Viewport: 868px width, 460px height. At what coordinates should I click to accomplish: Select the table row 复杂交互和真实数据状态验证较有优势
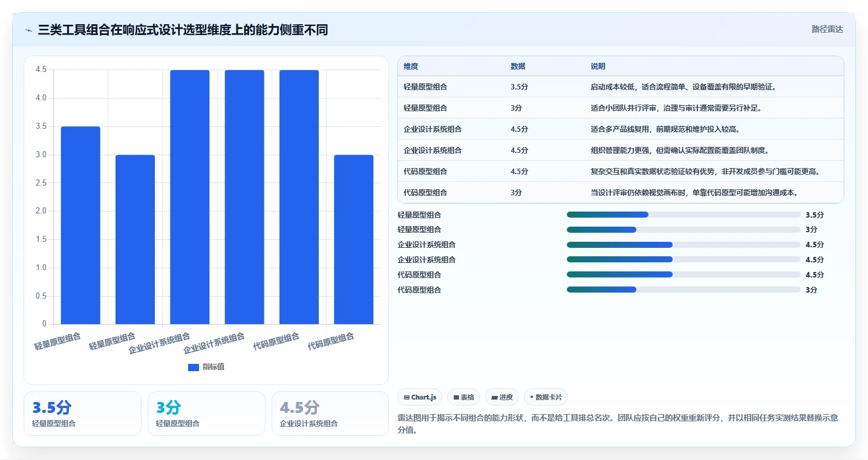click(621, 172)
